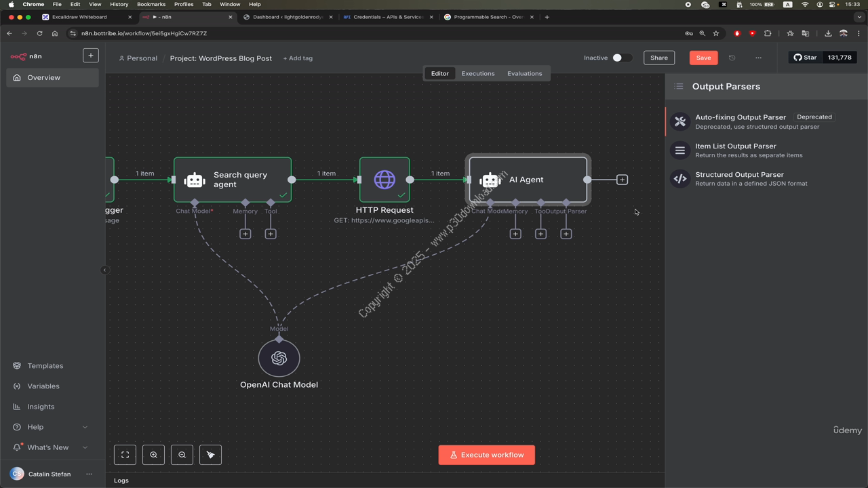Click the GitHub star count 131,778
This screenshot has width=868, height=488.
tap(840, 58)
